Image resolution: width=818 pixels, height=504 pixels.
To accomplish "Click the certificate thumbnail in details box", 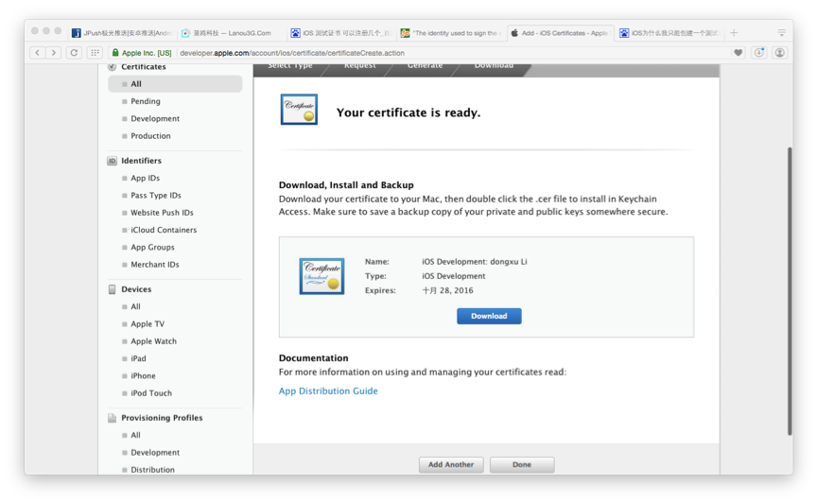I will pos(322,276).
